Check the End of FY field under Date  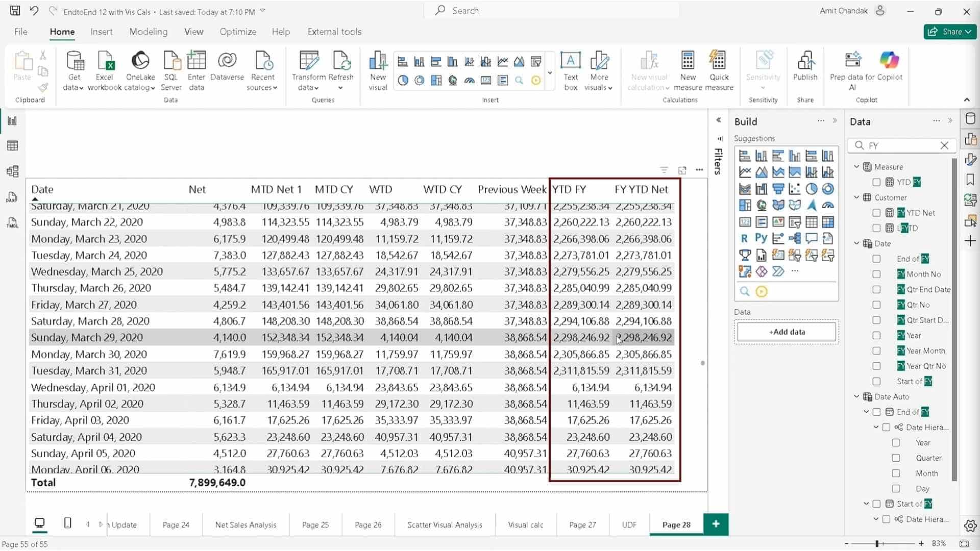(x=877, y=259)
